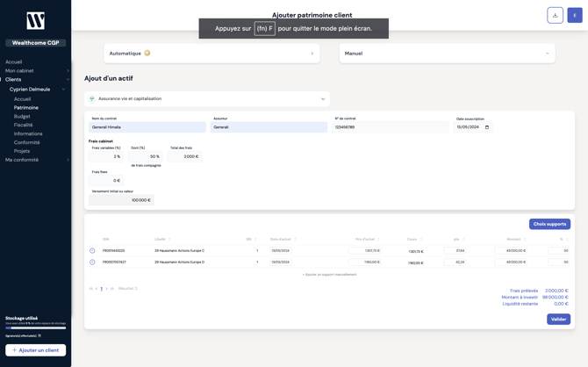588x367 pixels.
Task: Expand the Automatique panel
Action: point(312,54)
